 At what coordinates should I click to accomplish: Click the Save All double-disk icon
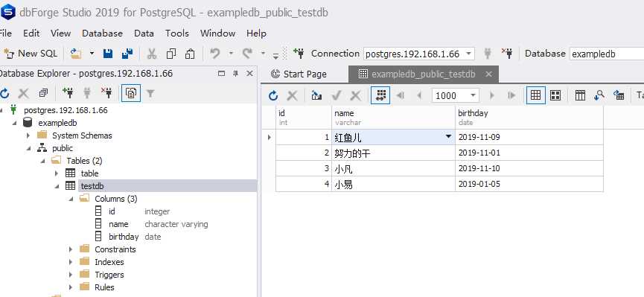[x=127, y=54]
